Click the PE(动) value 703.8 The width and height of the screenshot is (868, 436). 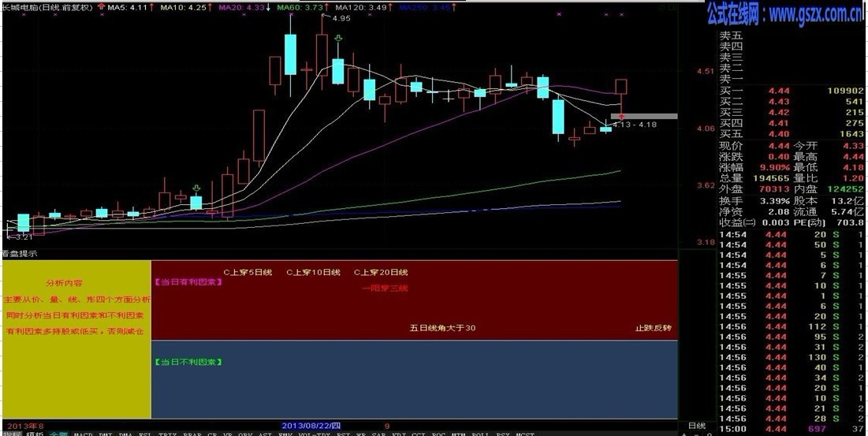[851, 222]
